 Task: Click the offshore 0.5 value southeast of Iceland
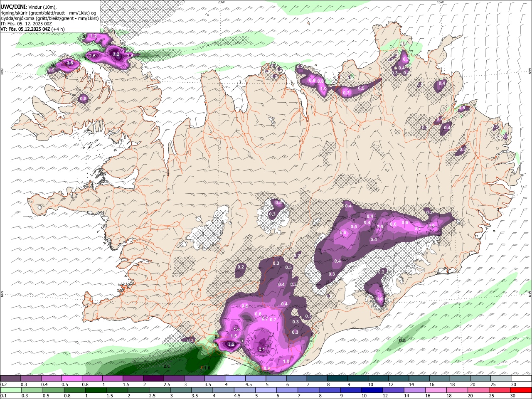pyautogui.click(x=402, y=341)
